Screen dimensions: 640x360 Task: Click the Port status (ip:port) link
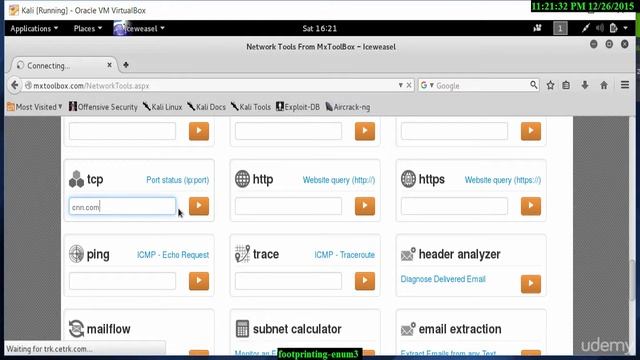click(178, 180)
